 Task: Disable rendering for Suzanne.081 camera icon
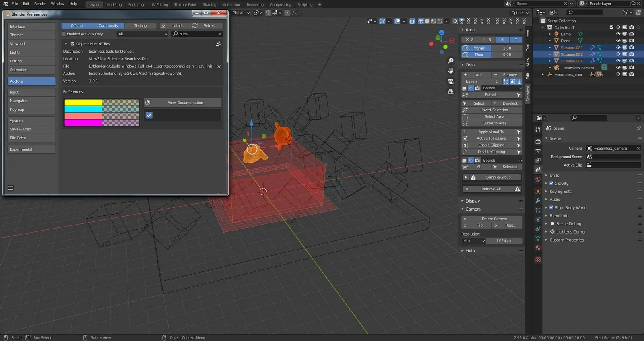pos(632,48)
